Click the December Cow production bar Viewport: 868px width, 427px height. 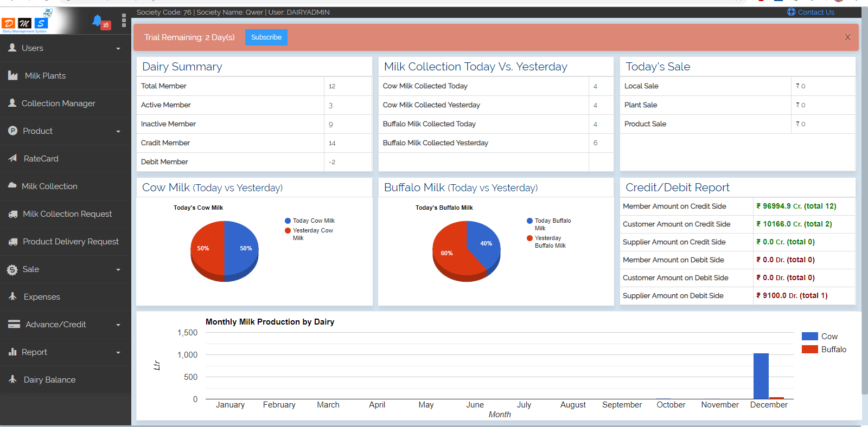[x=761, y=376]
